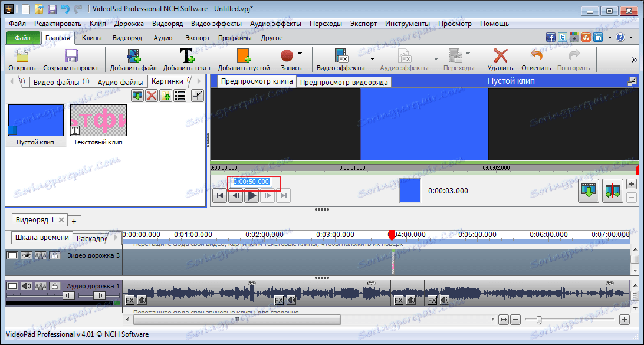
Task: Mute Аудио дорожка 1 with speaker toggle
Action: (x=27, y=286)
